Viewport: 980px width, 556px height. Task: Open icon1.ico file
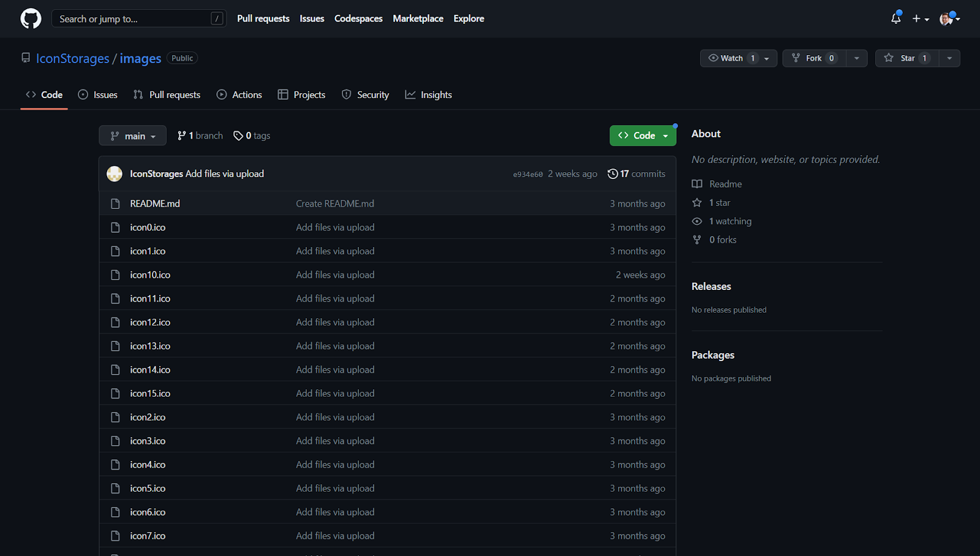click(x=148, y=251)
